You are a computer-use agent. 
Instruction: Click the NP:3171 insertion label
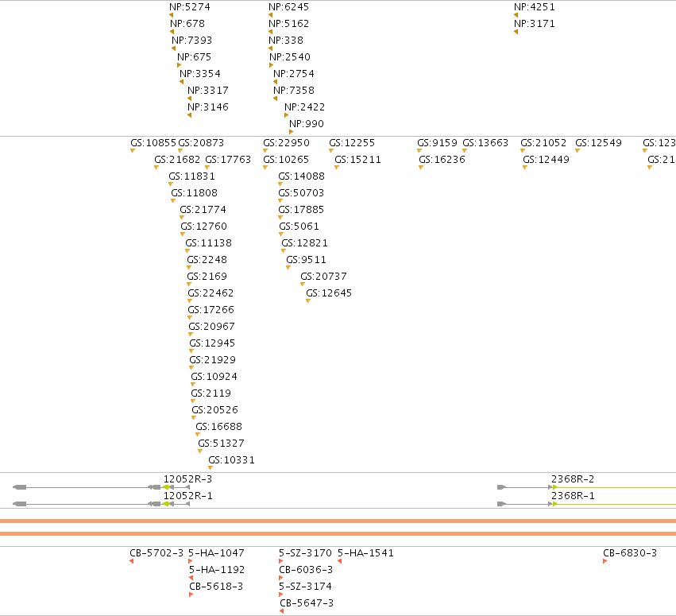[535, 24]
